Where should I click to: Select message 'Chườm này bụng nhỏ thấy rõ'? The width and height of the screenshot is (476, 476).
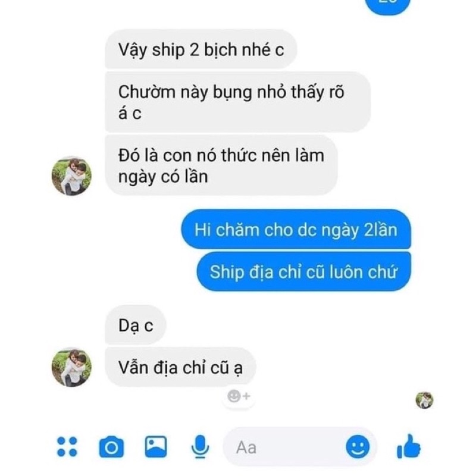(237, 102)
